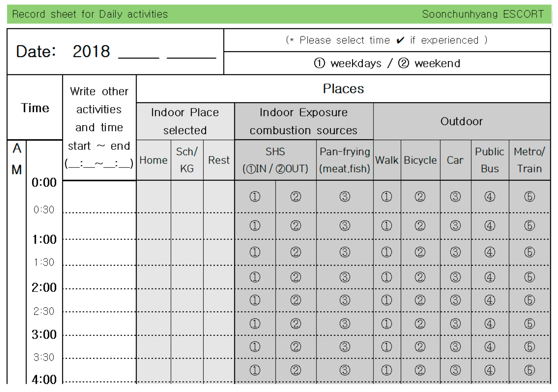Image resolution: width=558 pixels, height=392 pixels.
Task: Click other activities cell for the 0:00 row
Action: (x=99, y=197)
